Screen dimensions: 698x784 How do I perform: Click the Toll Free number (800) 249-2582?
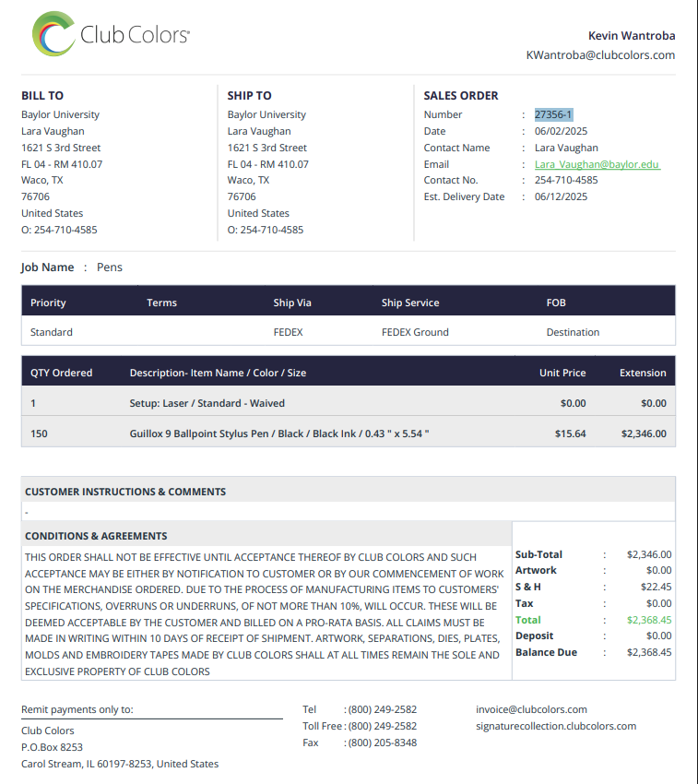[382, 726]
